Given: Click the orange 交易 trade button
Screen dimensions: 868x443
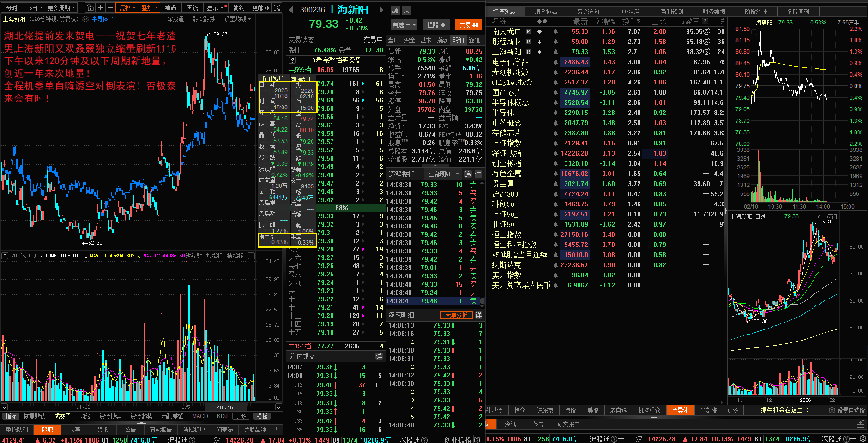Looking at the screenshot, I should [469, 25].
